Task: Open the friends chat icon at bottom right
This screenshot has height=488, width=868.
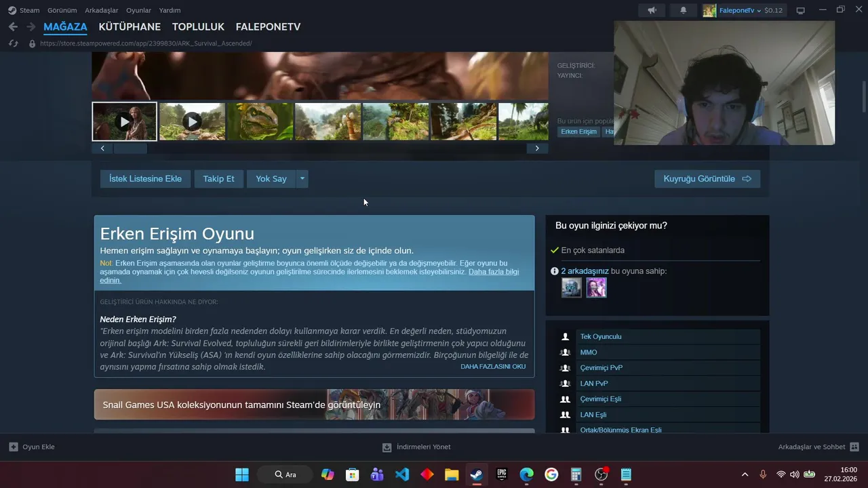Action: [x=854, y=447]
